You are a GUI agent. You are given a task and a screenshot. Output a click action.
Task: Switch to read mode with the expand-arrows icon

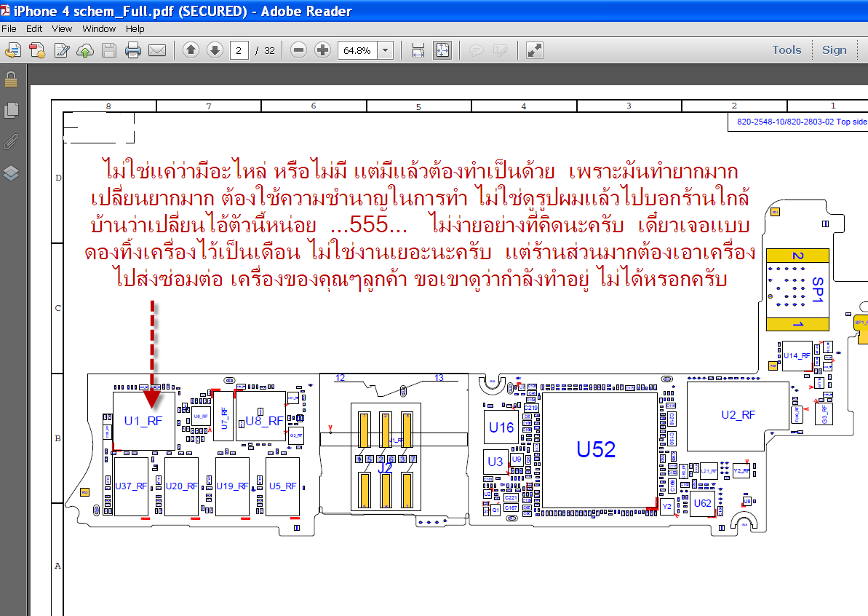click(535, 50)
